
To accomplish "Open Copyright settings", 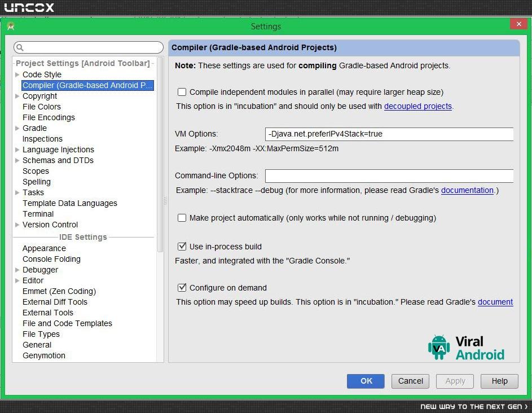I will pyautogui.click(x=39, y=96).
